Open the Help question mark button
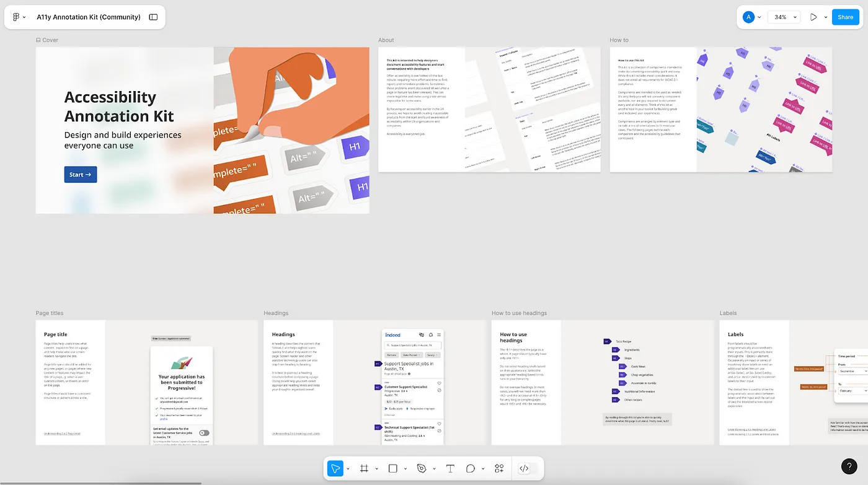 [849, 466]
